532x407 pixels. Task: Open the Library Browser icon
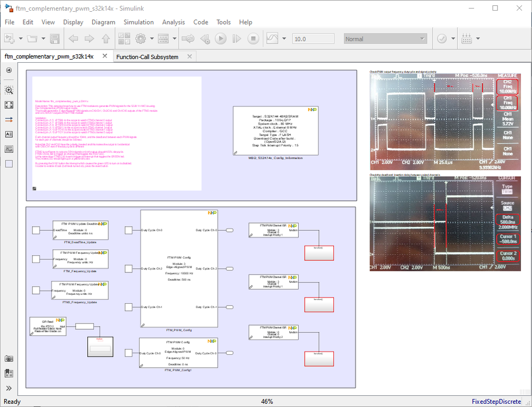click(125, 39)
